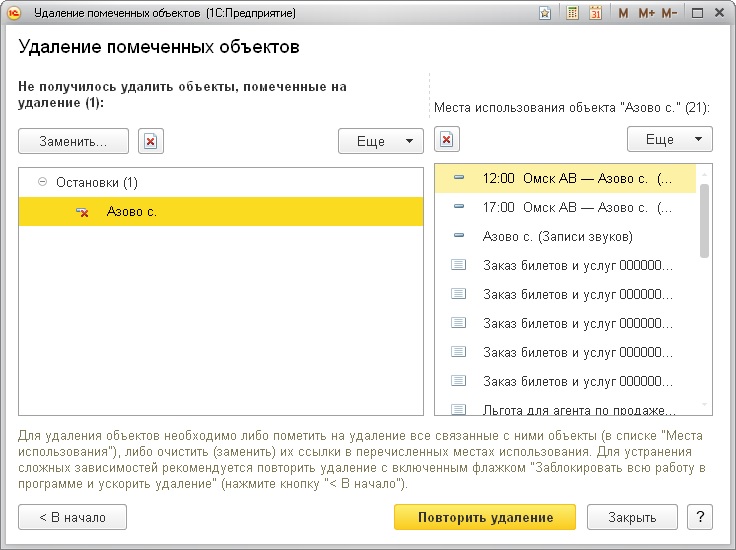Image resolution: width=736 pixels, height=550 pixels.
Task: Select Азово с. (Записи звуков) row
Action: point(557,236)
